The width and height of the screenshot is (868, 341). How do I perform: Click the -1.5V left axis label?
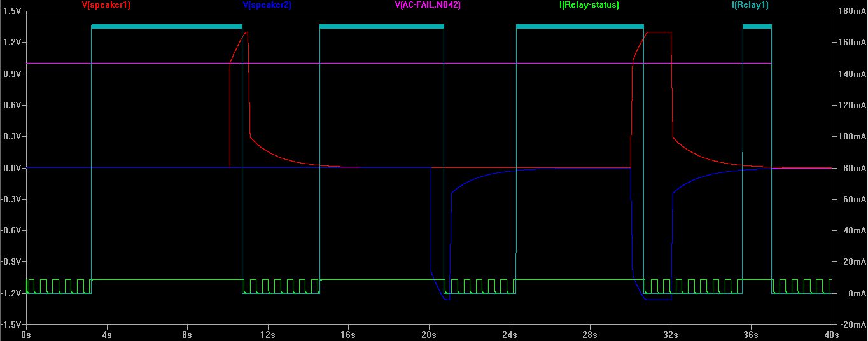(11, 324)
